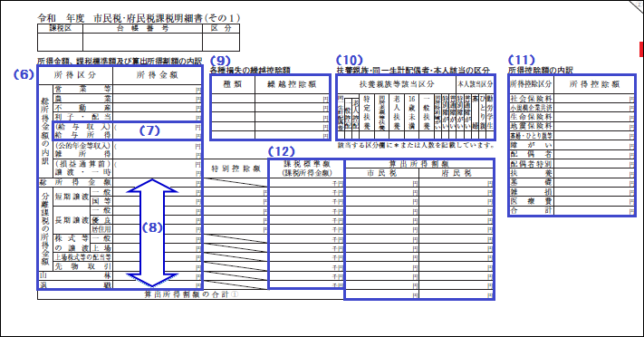Click the 市民税 column header
644x337 pixels.
tap(381, 173)
